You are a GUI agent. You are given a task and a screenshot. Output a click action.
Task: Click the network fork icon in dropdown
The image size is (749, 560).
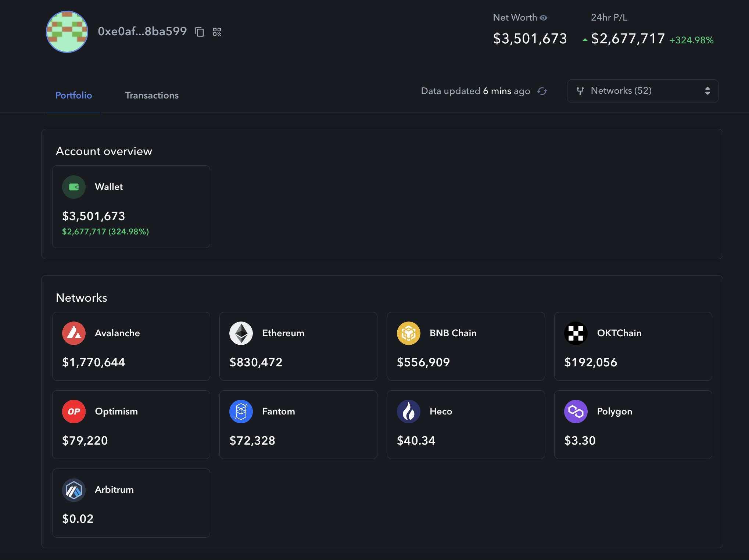(x=580, y=91)
